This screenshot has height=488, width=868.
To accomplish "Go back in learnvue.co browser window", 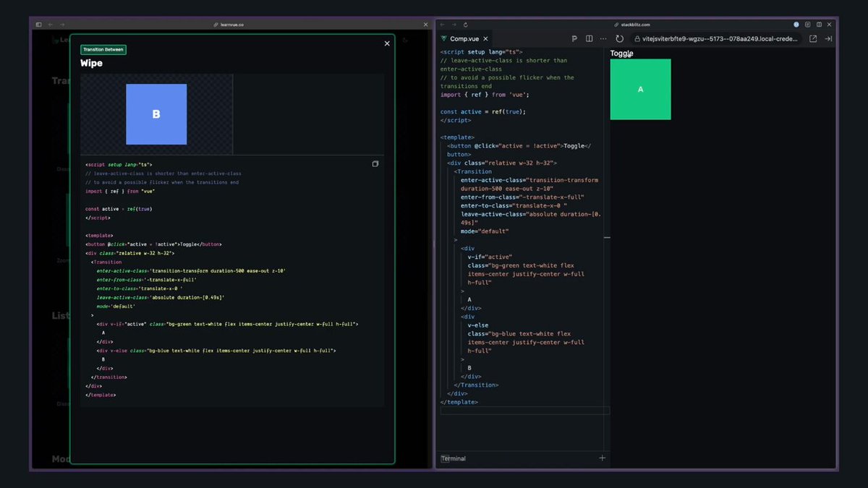I will [51, 25].
